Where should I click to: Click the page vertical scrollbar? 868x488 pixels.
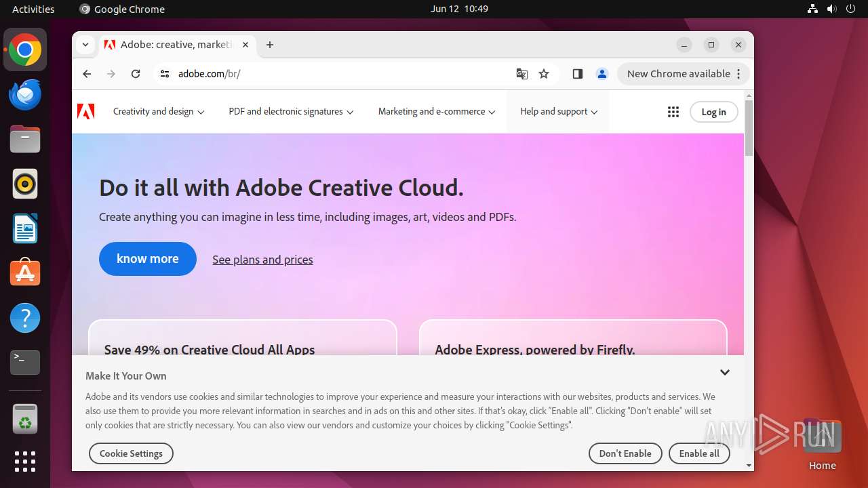coord(749,128)
